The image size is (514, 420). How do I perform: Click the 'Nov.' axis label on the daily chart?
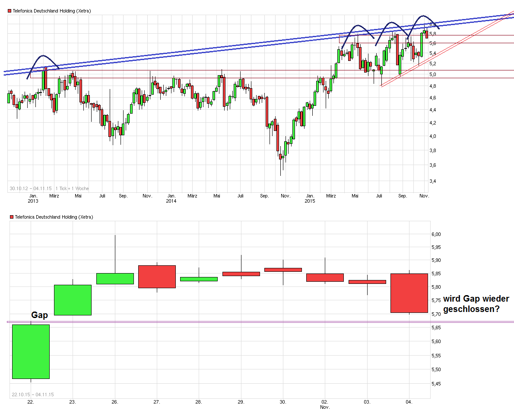pos(326,407)
